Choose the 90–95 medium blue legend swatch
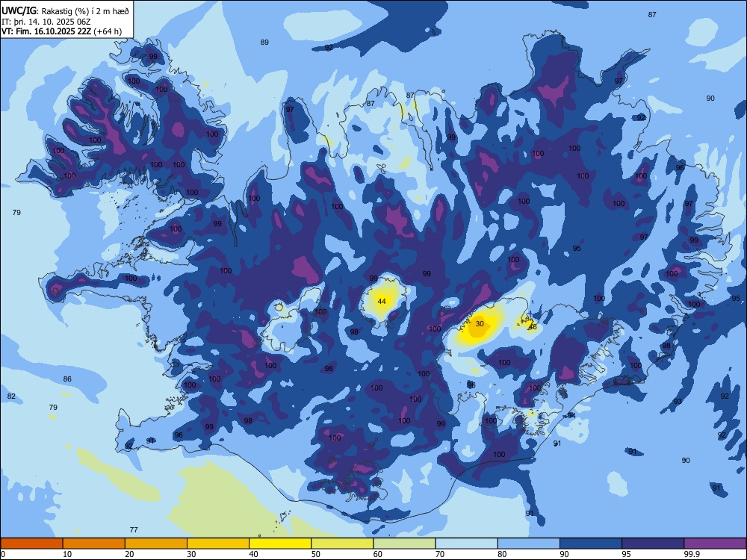Image resolution: width=747 pixels, height=560 pixels. (x=591, y=544)
